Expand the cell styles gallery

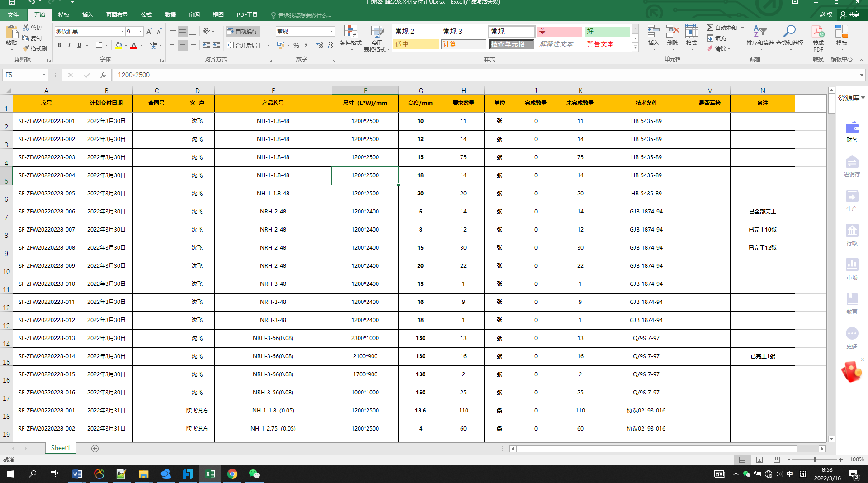pos(635,47)
